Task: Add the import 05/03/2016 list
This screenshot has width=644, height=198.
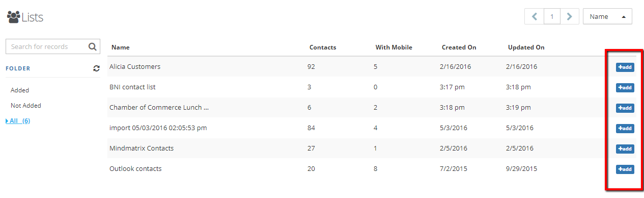Action: coord(625,129)
